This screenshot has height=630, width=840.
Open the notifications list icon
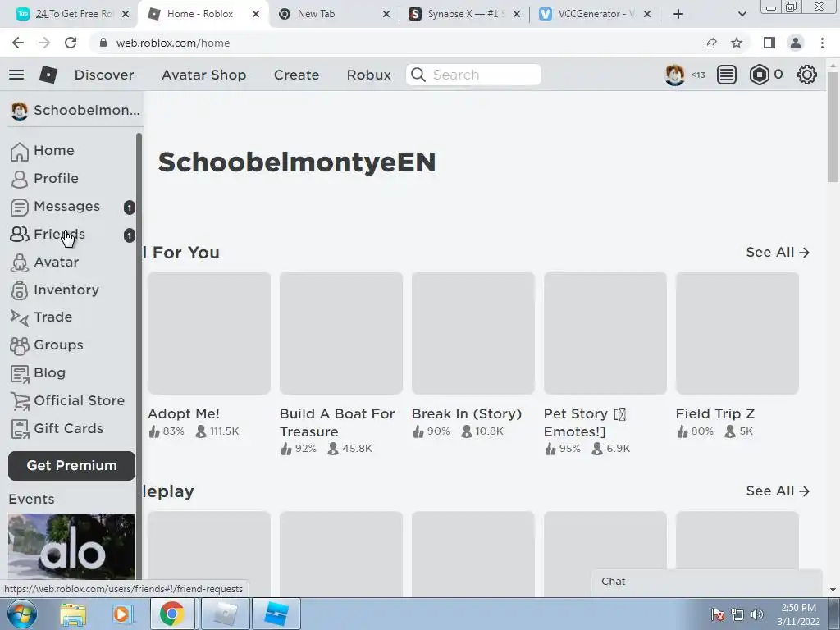[x=727, y=75]
